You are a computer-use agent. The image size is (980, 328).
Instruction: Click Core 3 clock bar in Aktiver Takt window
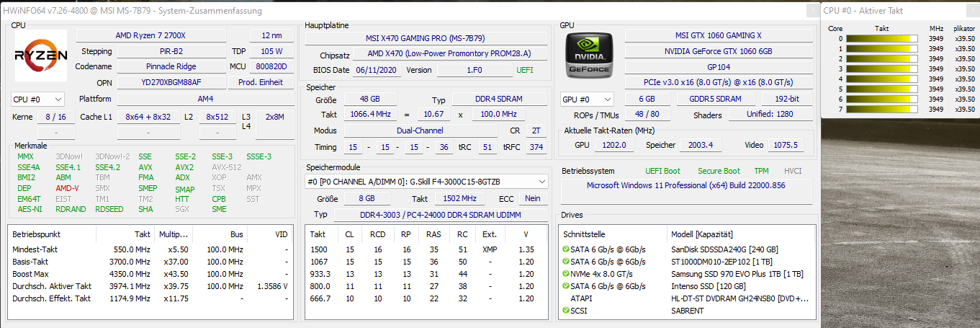pos(882,68)
